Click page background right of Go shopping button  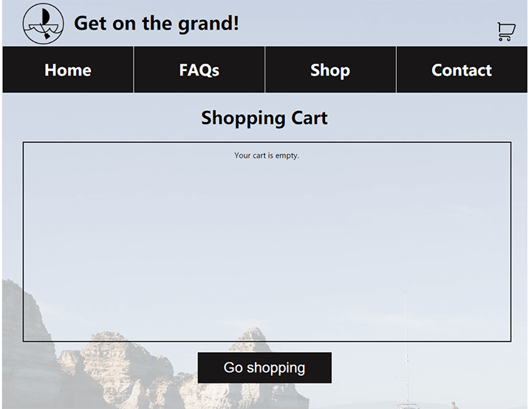click(x=429, y=368)
